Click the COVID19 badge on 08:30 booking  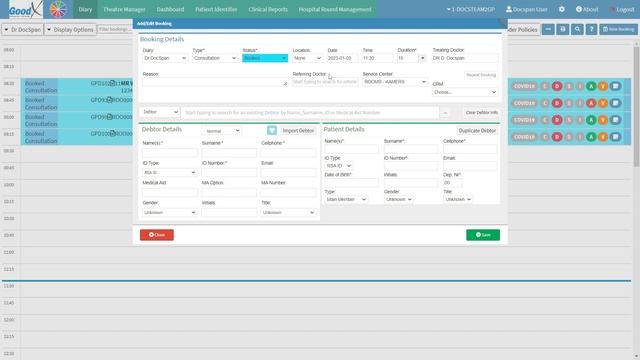tap(524, 86)
